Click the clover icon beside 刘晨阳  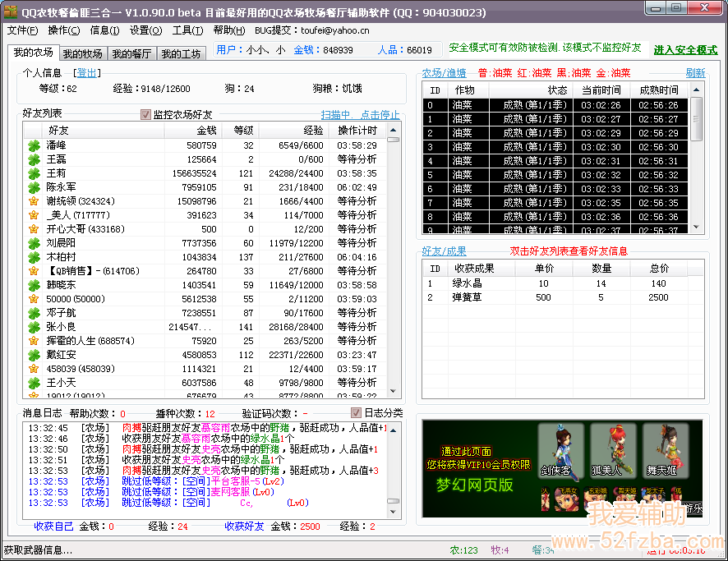coord(34,243)
